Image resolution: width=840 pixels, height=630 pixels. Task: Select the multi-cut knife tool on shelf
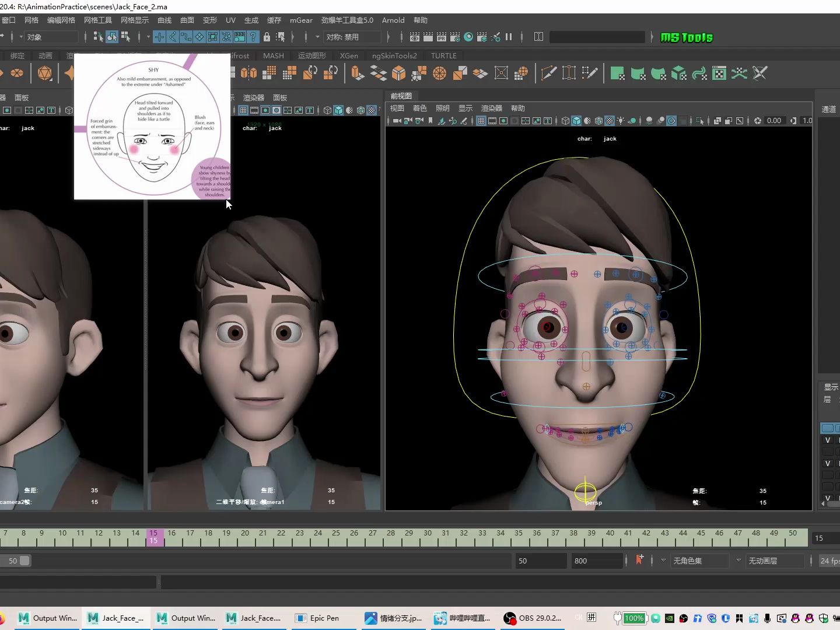coord(548,73)
